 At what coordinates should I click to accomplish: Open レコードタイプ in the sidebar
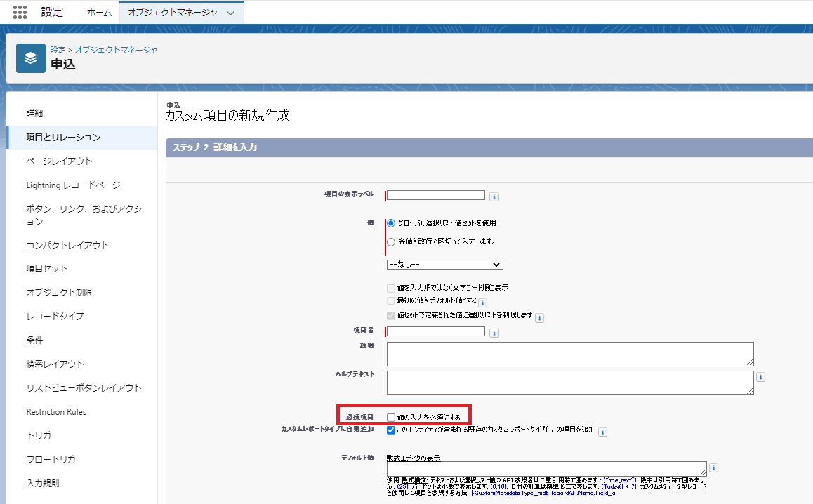click(55, 316)
